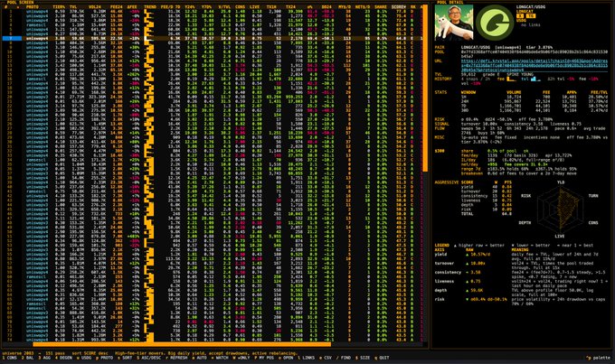Click the green G token logo
Screen dimensions: 615x364
(x=495, y=23)
